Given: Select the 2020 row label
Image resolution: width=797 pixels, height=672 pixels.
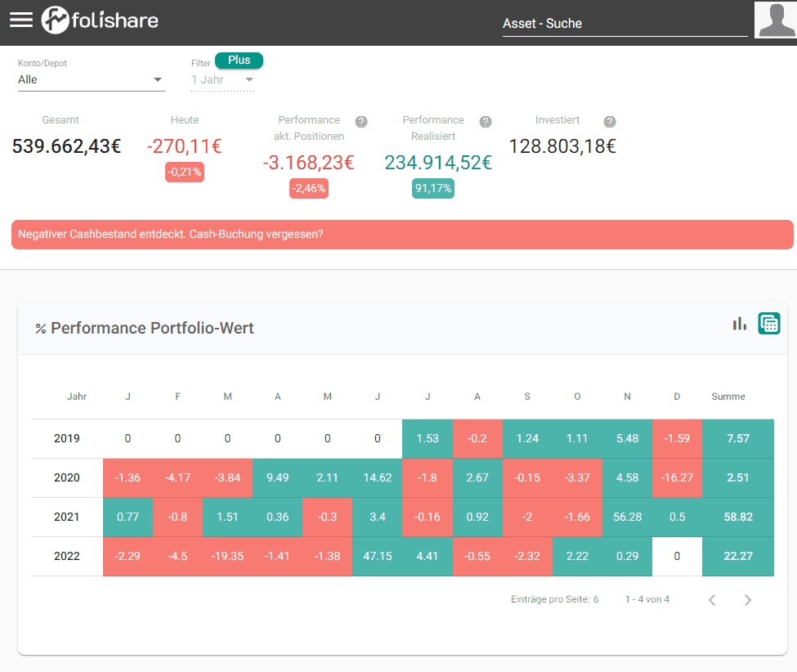Looking at the screenshot, I should point(66,477).
